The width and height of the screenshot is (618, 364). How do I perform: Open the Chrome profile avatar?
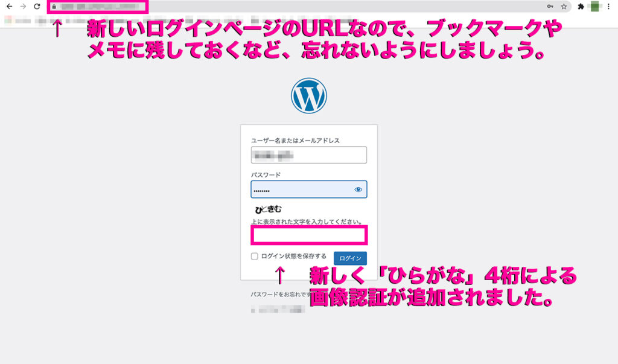[x=594, y=6]
